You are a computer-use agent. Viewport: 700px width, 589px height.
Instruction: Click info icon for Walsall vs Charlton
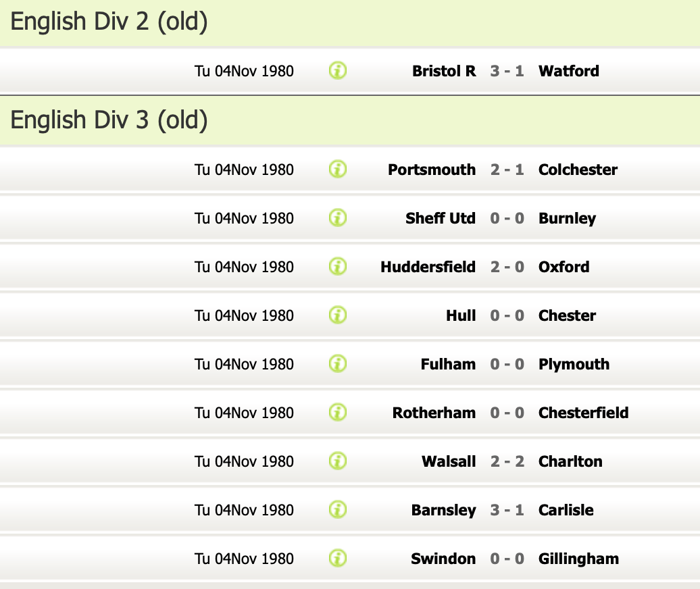(338, 461)
